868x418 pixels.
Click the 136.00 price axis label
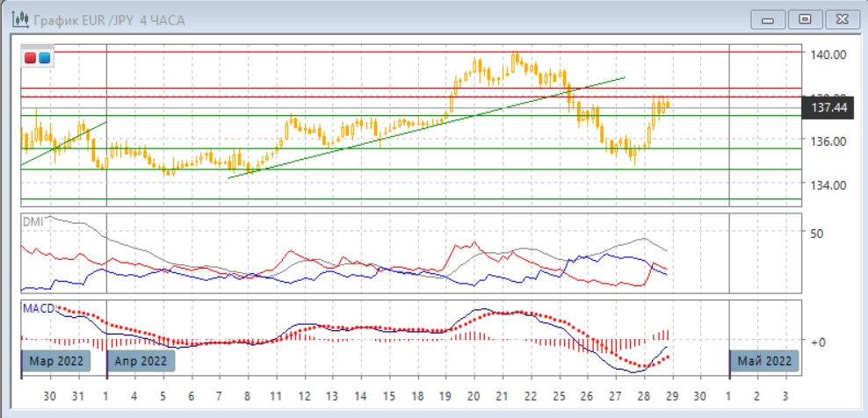828,141
